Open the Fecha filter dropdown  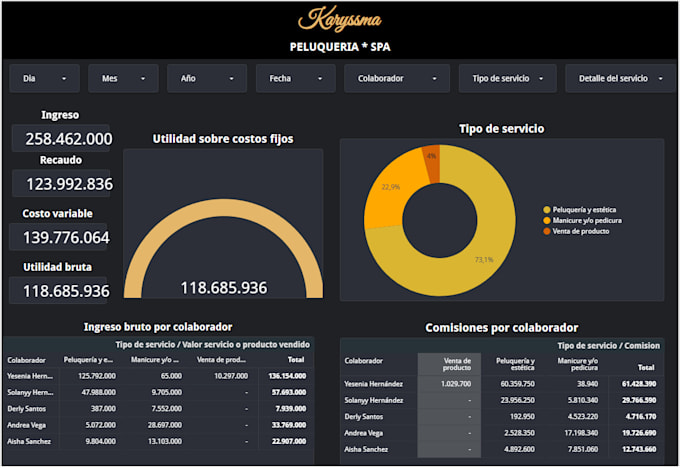click(x=295, y=79)
